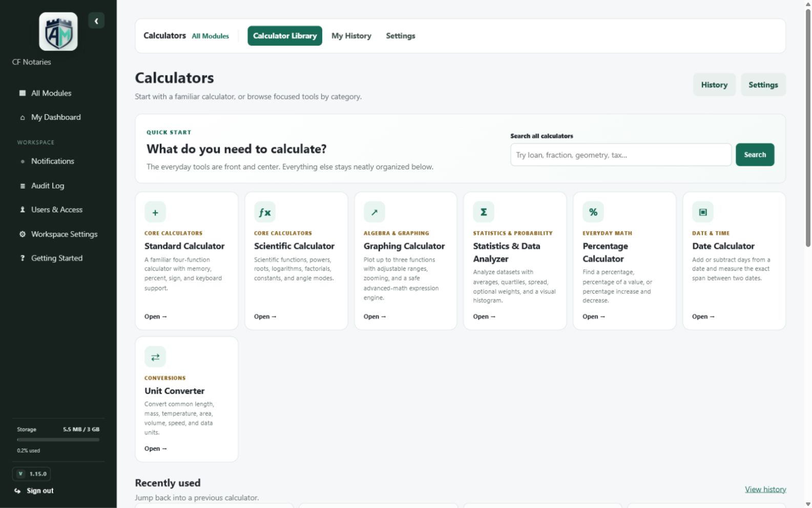Select the Calculator Library tab

click(x=285, y=36)
